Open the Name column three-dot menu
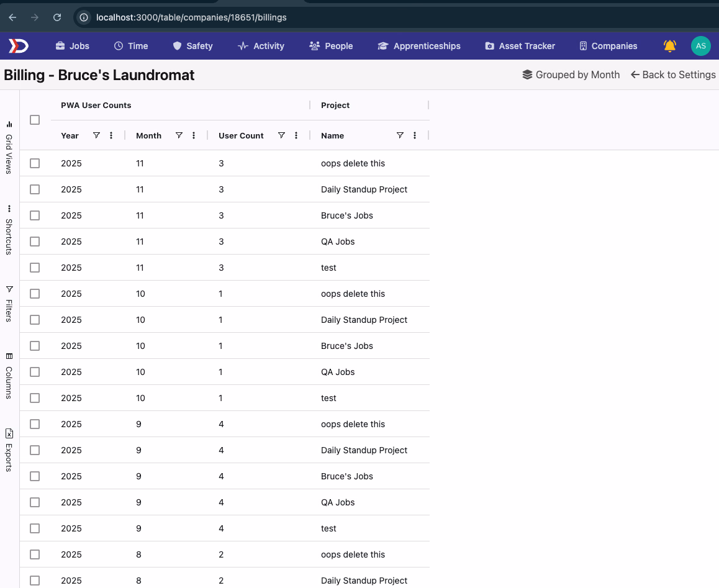 (415, 135)
